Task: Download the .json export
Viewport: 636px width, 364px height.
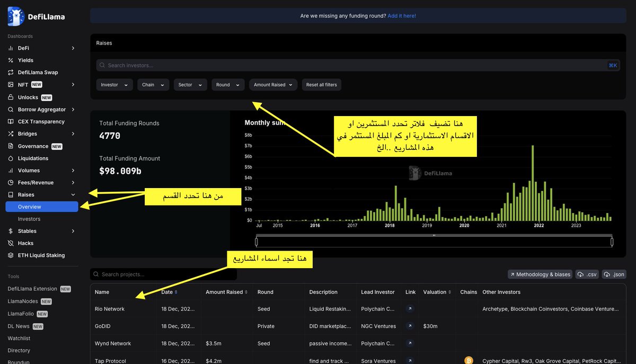Action: (x=615, y=274)
